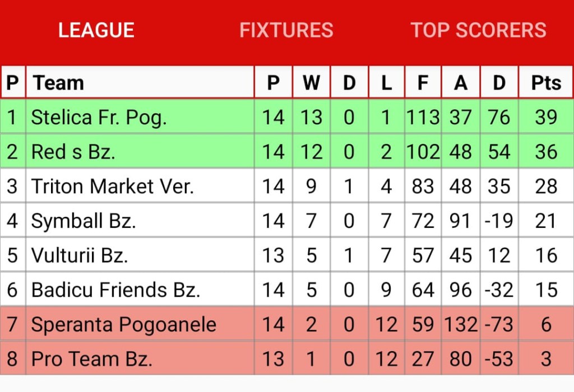Click Speranta Pogoanele's 132 goals against cell

coord(461,324)
